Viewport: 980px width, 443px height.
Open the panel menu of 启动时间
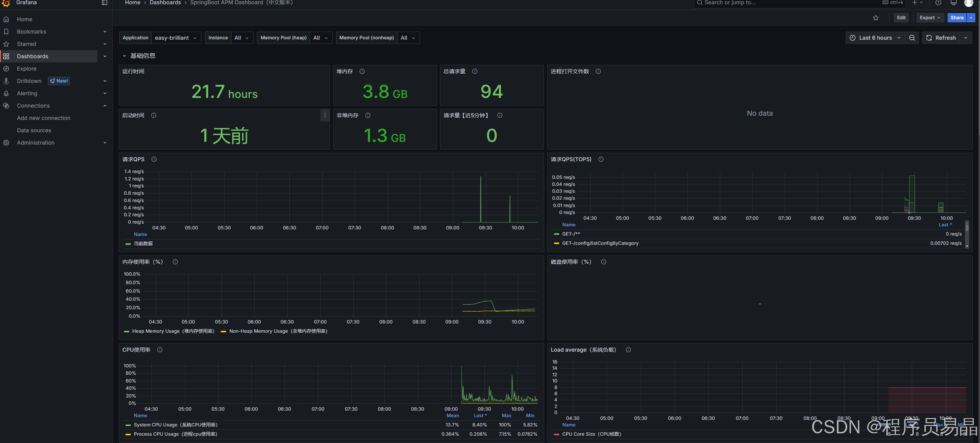tap(325, 115)
